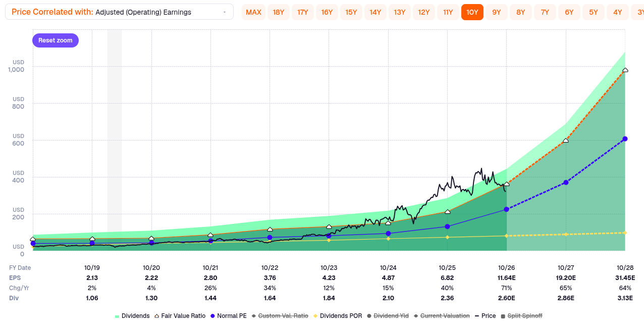
Task: Click the 10/24 fiscal year date
Action: click(x=388, y=267)
